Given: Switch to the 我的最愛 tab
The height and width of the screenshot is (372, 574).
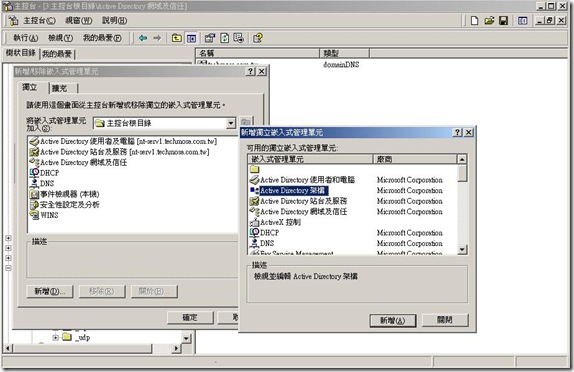Looking at the screenshot, I should click(57, 54).
